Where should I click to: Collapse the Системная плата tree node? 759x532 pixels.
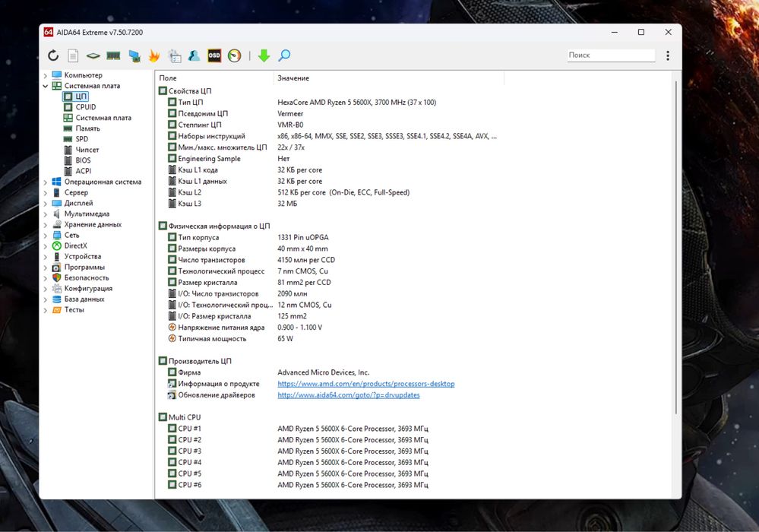(46, 86)
